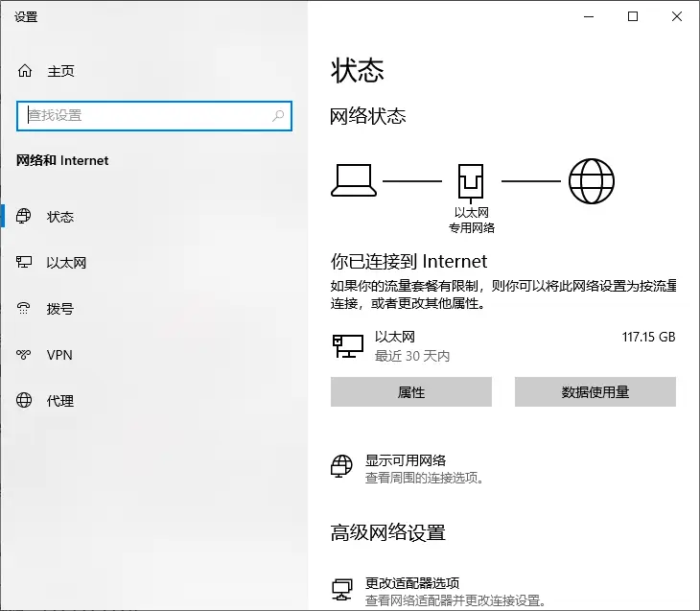Open 以太网 section in sidebar
This screenshot has height=611, width=700.
point(66,263)
